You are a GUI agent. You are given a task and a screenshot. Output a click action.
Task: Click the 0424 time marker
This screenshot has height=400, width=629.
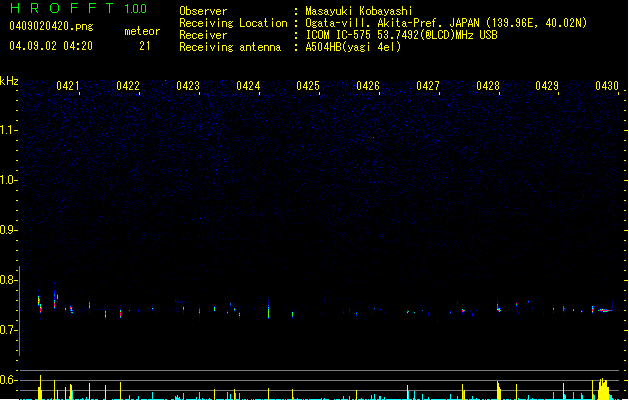248,86
